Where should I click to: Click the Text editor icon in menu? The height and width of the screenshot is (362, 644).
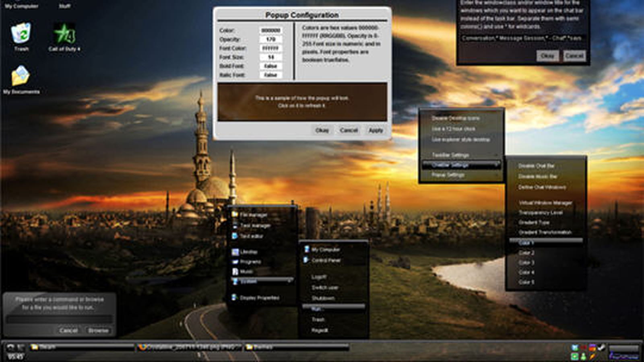pos(235,236)
